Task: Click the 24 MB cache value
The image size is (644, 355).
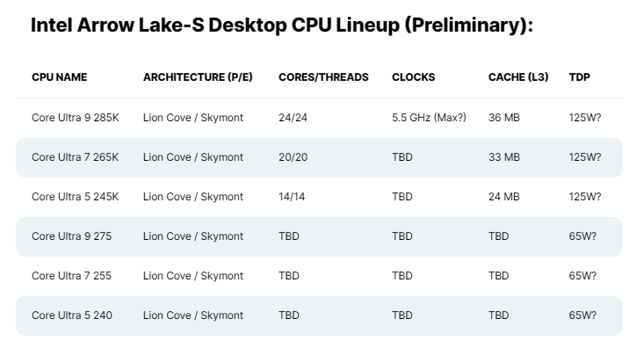Action: 504,197
